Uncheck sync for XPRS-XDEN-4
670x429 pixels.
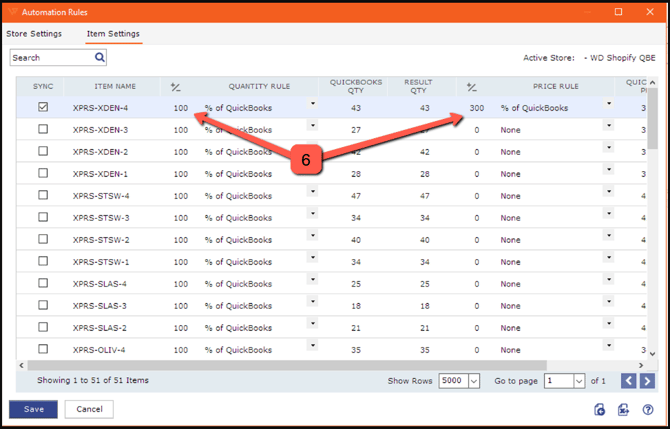[x=43, y=107]
